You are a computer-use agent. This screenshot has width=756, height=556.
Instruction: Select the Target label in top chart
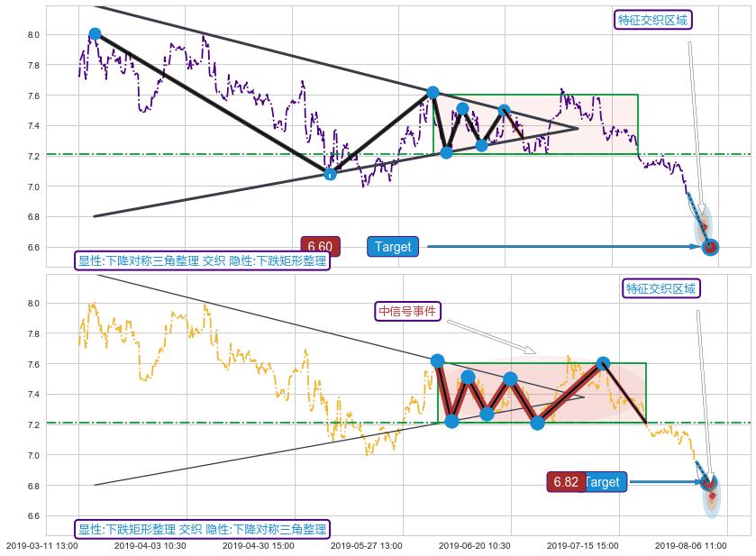coord(393,246)
